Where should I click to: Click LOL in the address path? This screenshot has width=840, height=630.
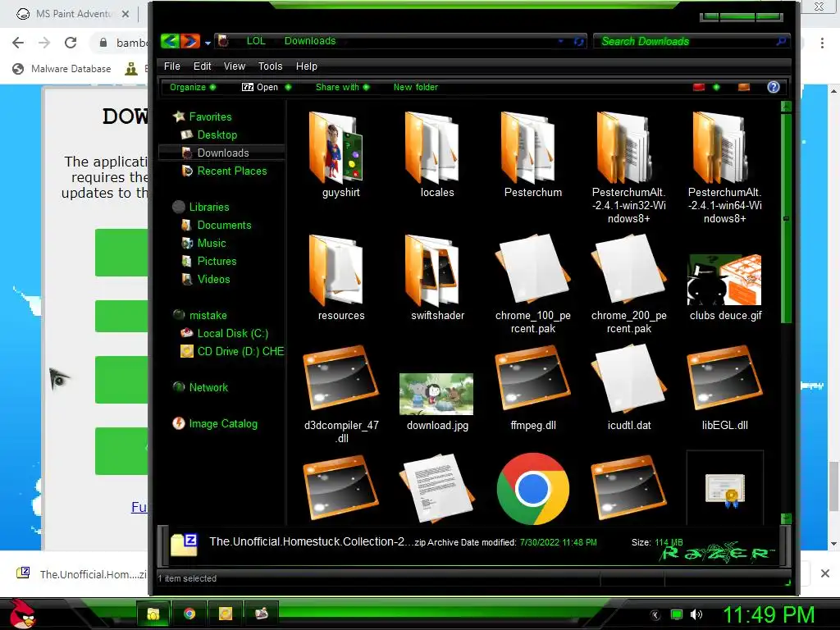click(256, 41)
